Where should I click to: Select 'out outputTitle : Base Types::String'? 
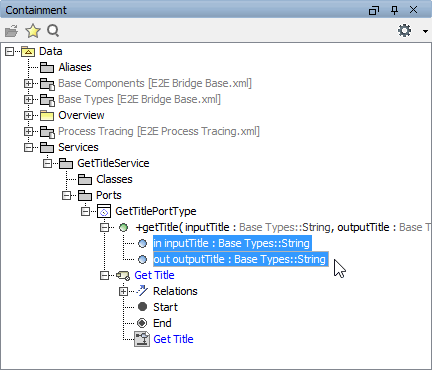tap(241, 259)
